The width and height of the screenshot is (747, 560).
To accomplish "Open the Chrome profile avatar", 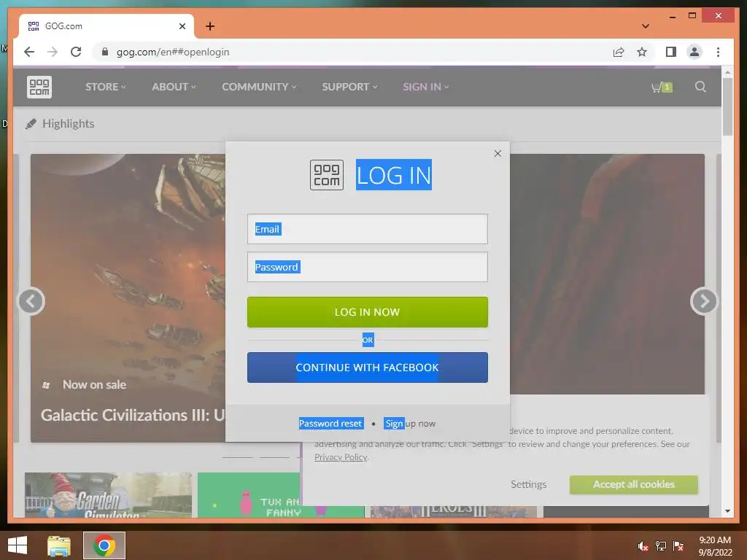I will 694,52.
